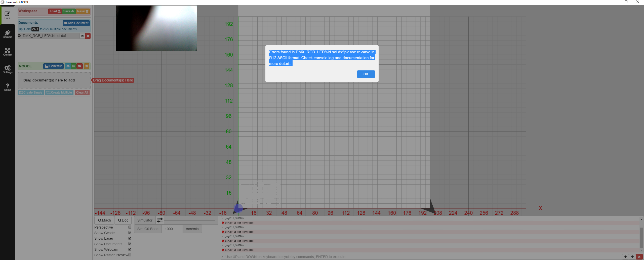Open the Comms panel in the sidebar
The width and height of the screenshot is (644, 260).
pyautogui.click(x=7, y=33)
